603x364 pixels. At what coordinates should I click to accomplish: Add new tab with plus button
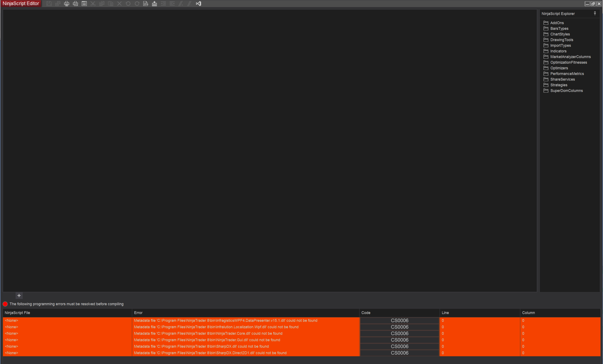click(x=19, y=296)
